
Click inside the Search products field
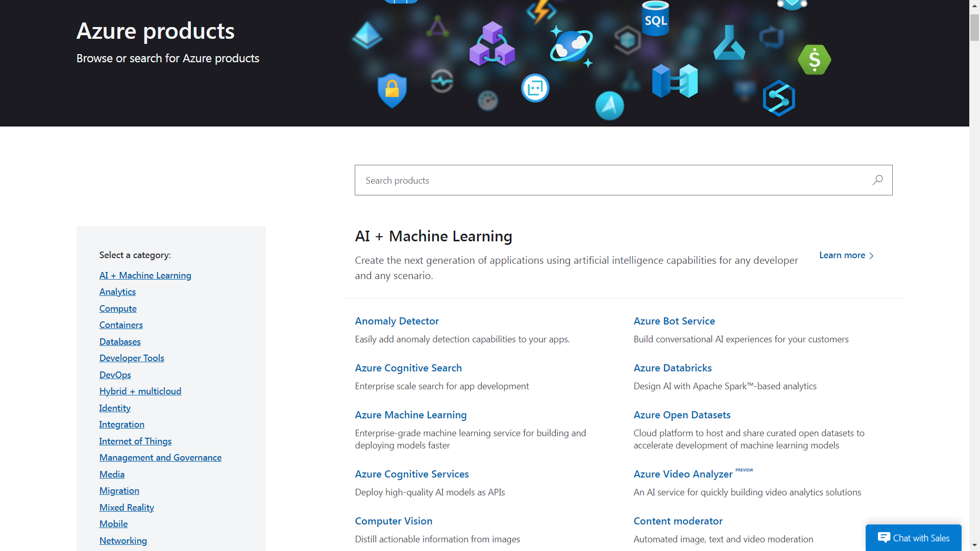[x=561, y=180]
